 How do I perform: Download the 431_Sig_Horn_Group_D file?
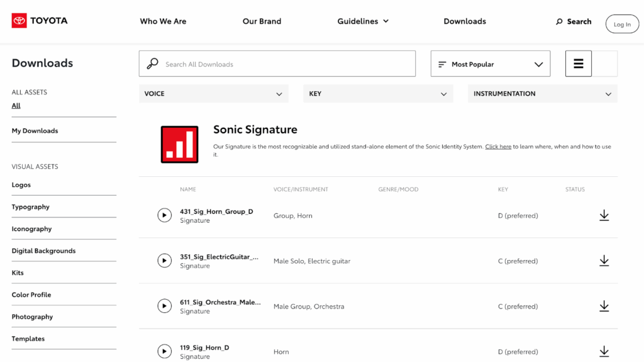point(604,215)
